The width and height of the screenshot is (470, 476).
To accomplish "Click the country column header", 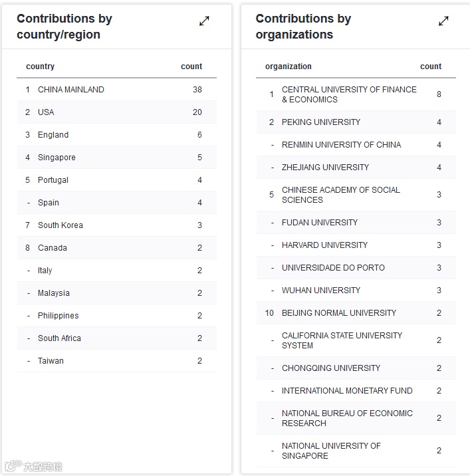I will tap(41, 66).
